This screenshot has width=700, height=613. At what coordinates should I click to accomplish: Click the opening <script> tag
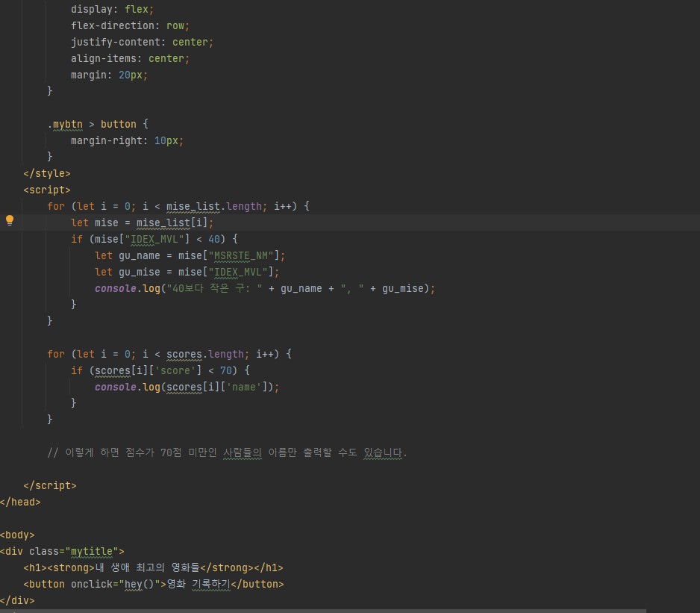click(x=47, y=190)
